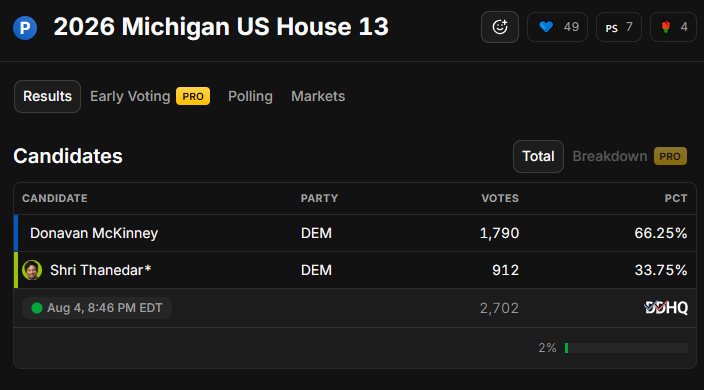Click the PRO badge beside Breakdown
704x390 pixels.
click(x=670, y=156)
